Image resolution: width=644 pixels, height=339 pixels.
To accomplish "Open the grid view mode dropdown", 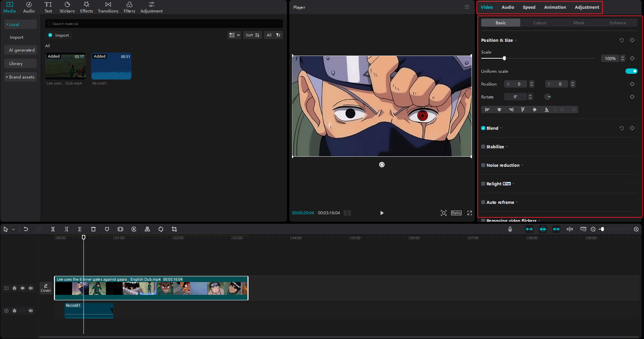I will 234,35.
